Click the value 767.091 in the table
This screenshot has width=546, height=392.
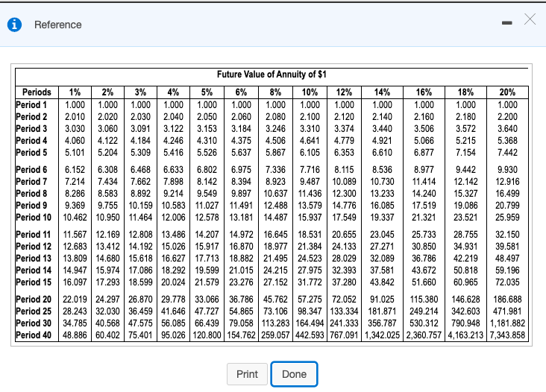[x=344, y=335]
